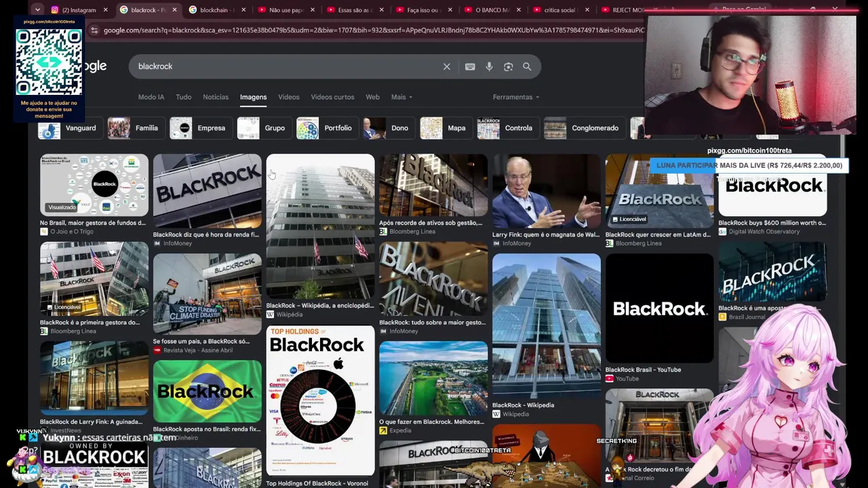Open the "No Brasil, maior gestora" image result
The width and height of the screenshot is (868, 488).
(94, 185)
